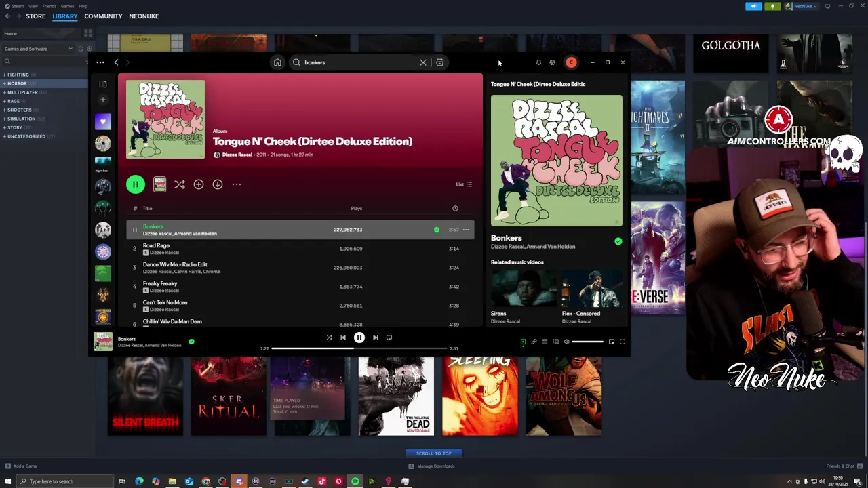This screenshot has height=488, width=868.
Task: Open the Spotify Browse icon beside the search bar
Action: (439, 62)
